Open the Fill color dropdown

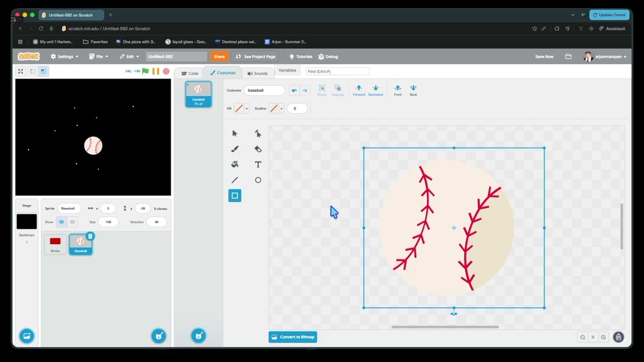pos(247,108)
